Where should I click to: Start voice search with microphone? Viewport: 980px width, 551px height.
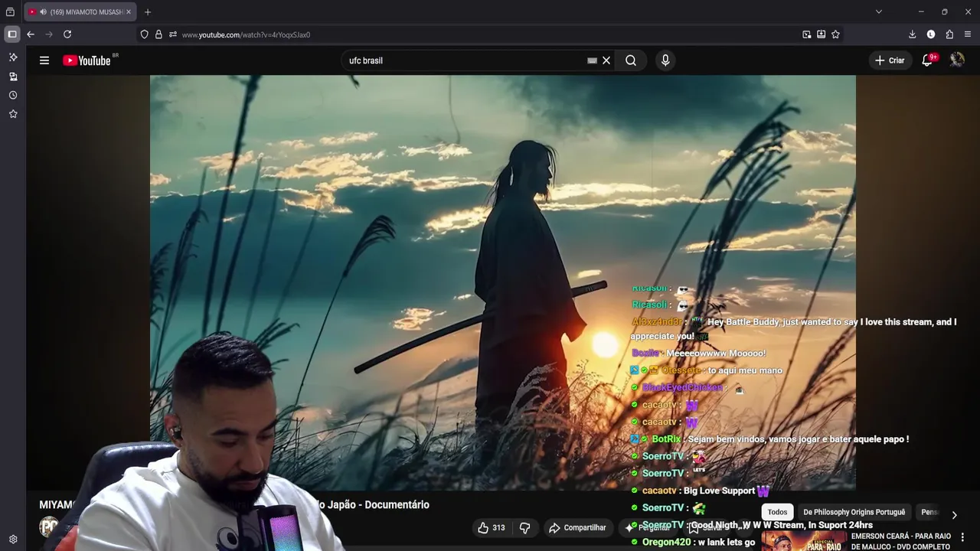[x=665, y=60]
